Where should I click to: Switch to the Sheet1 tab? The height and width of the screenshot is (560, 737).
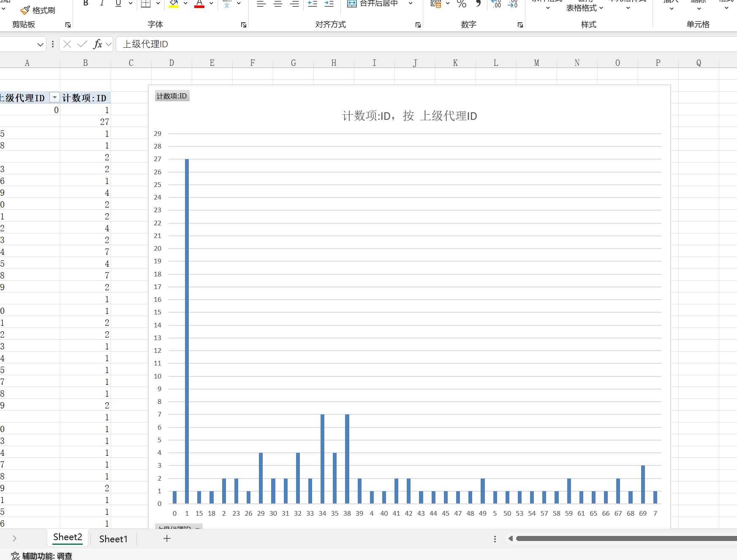pyautogui.click(x=113, y=539)
